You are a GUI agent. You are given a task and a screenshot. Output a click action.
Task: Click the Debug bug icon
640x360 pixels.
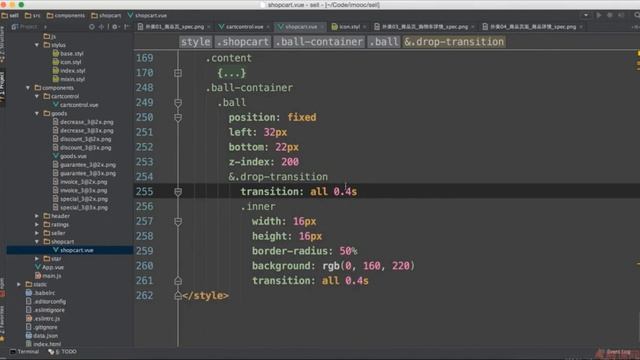610,15
